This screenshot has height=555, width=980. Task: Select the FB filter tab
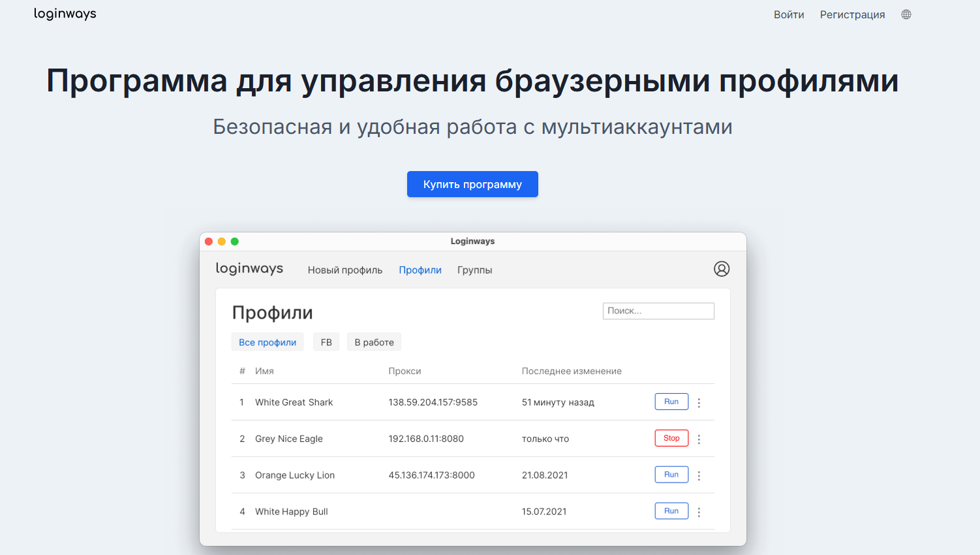(326, 342)
